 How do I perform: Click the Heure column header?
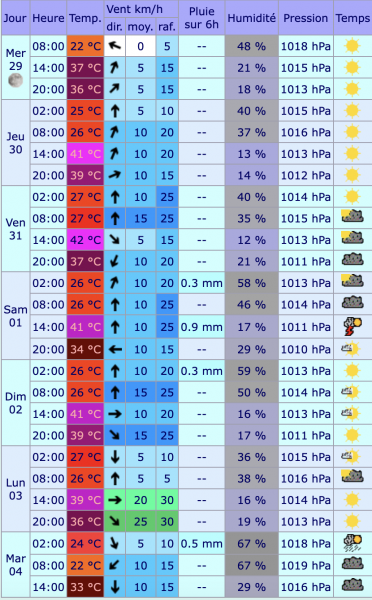(x=48, y=18)
